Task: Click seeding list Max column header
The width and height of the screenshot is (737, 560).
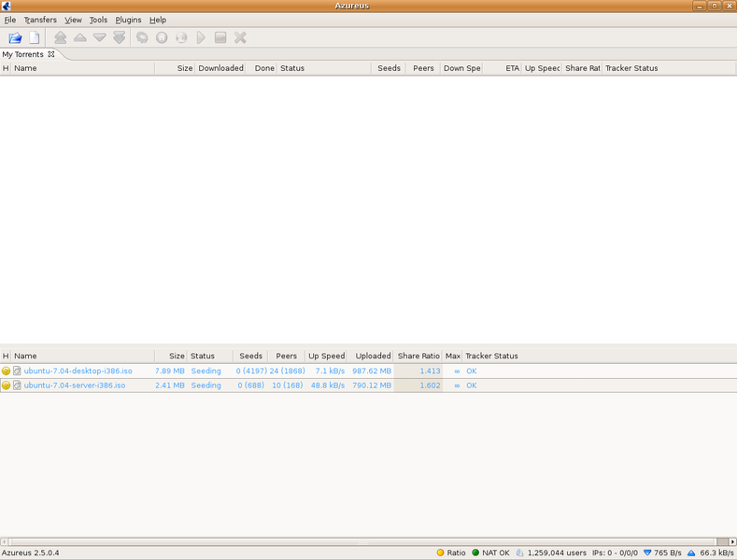Action: coord(453,356)
